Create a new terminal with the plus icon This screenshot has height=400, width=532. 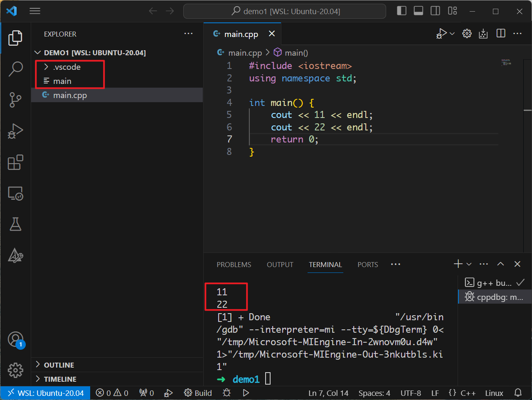[x=457, y=264]
